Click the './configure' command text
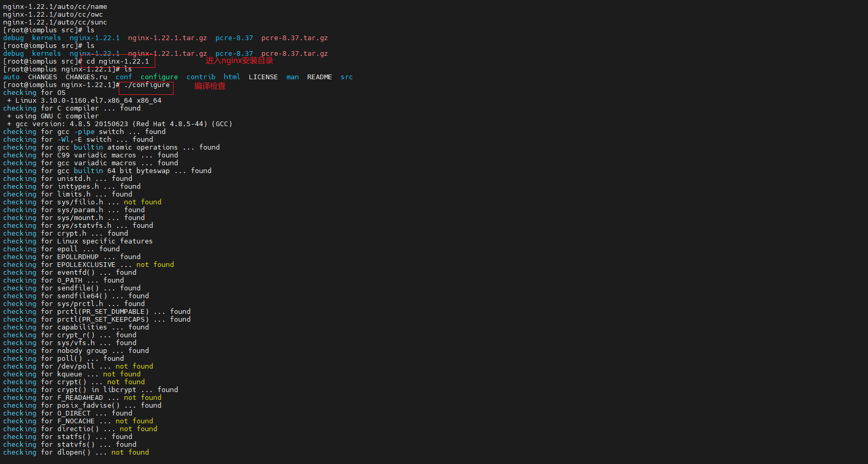 [x=147, y=85]
